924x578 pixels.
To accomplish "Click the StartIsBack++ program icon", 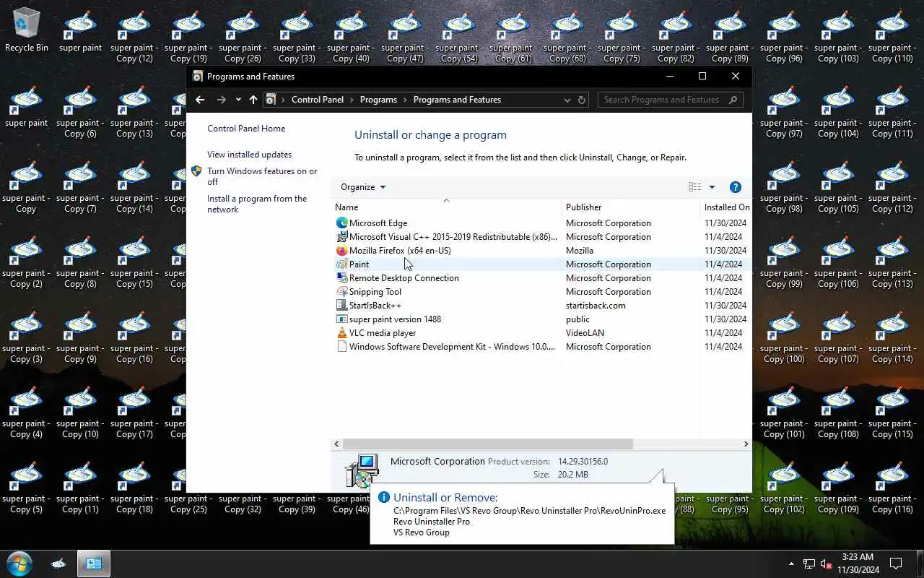I will [342, 306].
